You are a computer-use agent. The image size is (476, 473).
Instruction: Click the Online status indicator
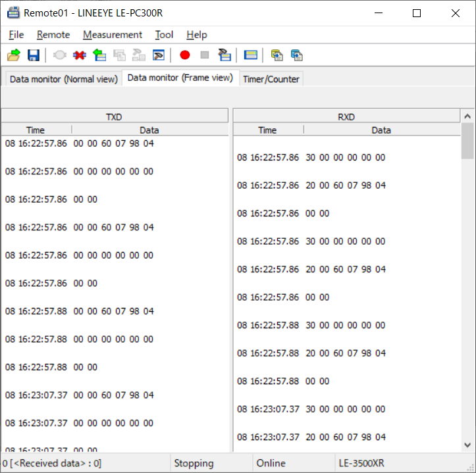pyautogui.click(x=294, y=463)
